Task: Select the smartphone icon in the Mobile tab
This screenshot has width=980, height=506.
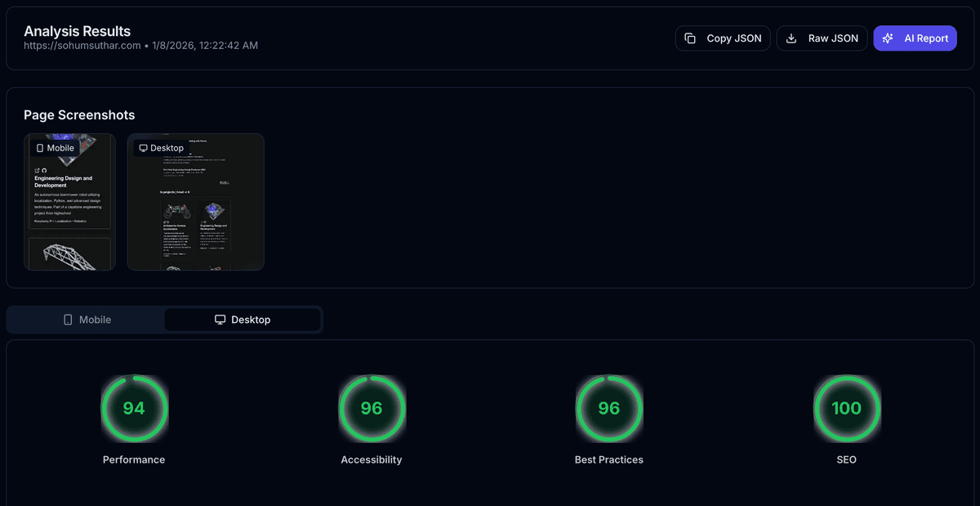Action: (x=69, y=319)
